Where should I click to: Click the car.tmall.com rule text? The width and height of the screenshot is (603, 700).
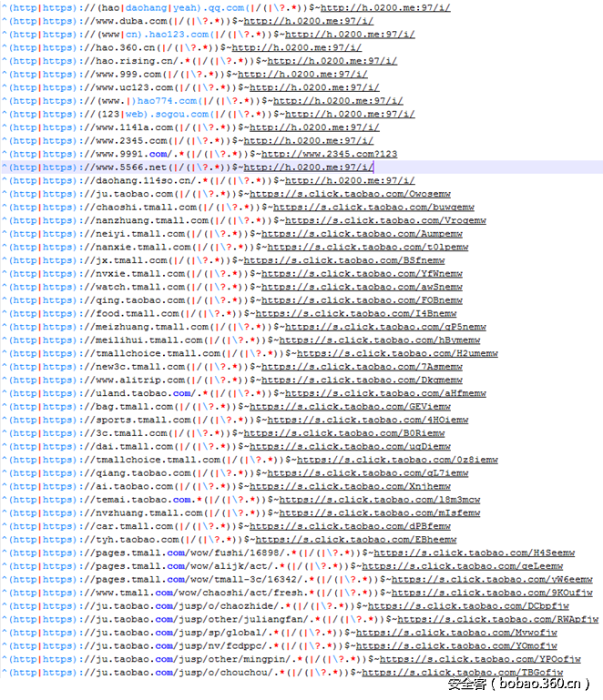point(135,527)
